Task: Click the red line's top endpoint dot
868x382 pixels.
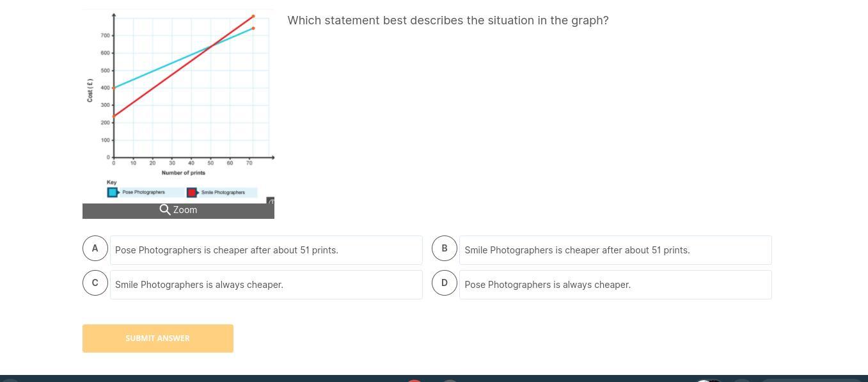Action: 253,16
